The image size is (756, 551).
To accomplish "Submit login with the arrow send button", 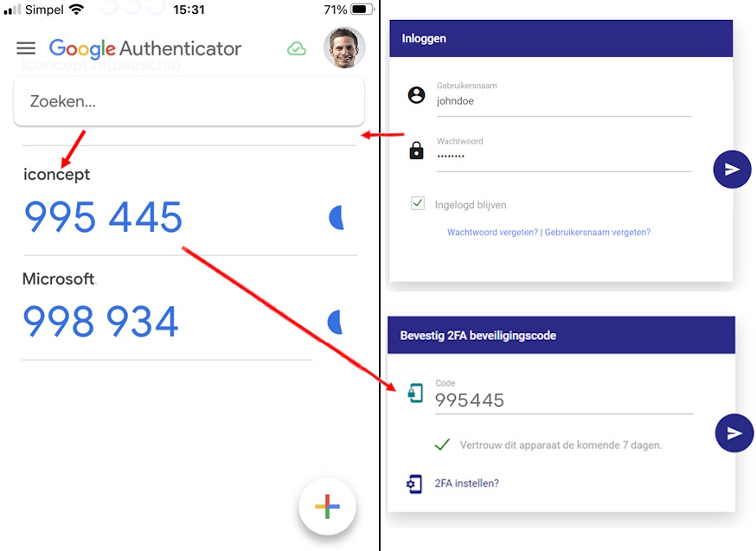I will (x=732, y=170).
